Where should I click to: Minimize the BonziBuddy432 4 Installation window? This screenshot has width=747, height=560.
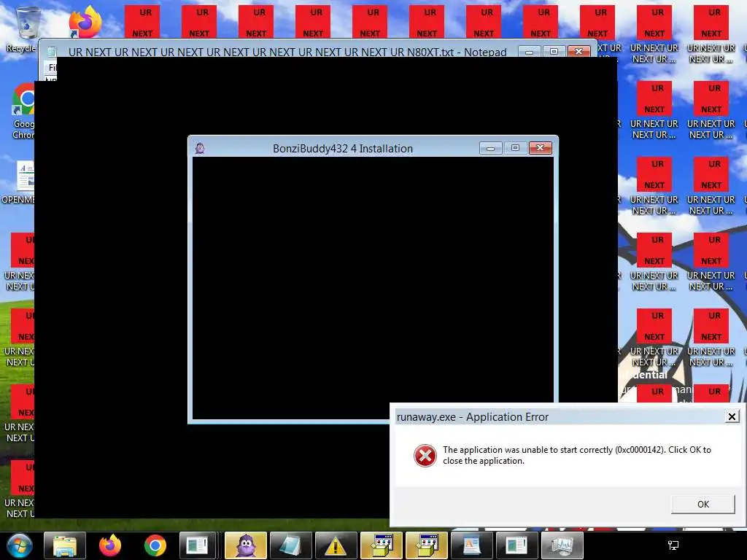click(x=491, y=148)
